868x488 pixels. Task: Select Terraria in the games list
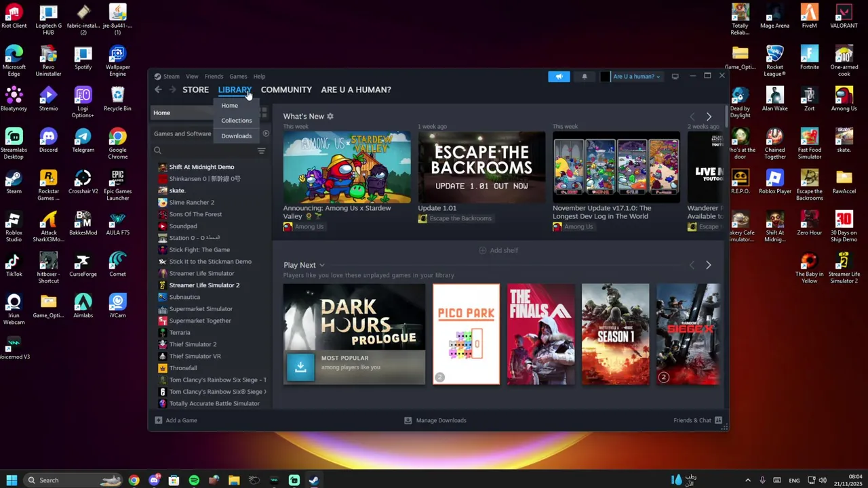180,332
